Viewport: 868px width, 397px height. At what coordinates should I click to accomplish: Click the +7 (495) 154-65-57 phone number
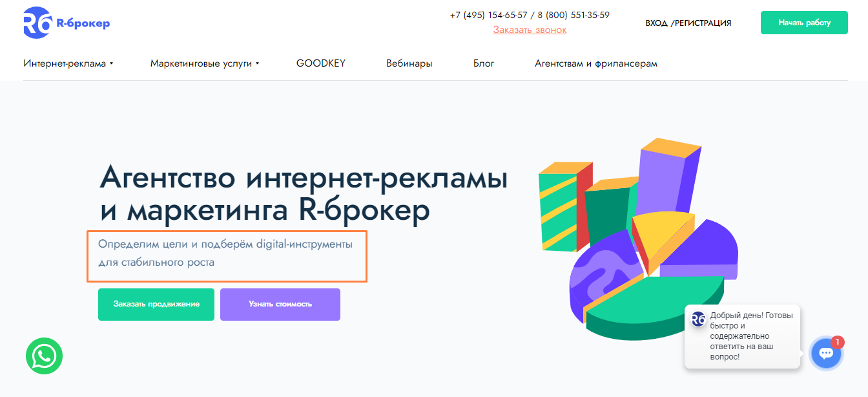coord(489,16)
